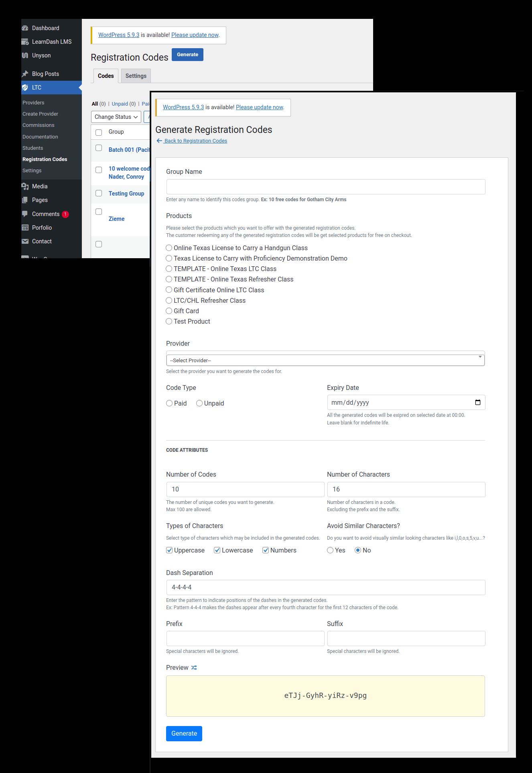Open the Select Provider dropdown
Viewport: 532px width, 773px height.
pos(325,360)
